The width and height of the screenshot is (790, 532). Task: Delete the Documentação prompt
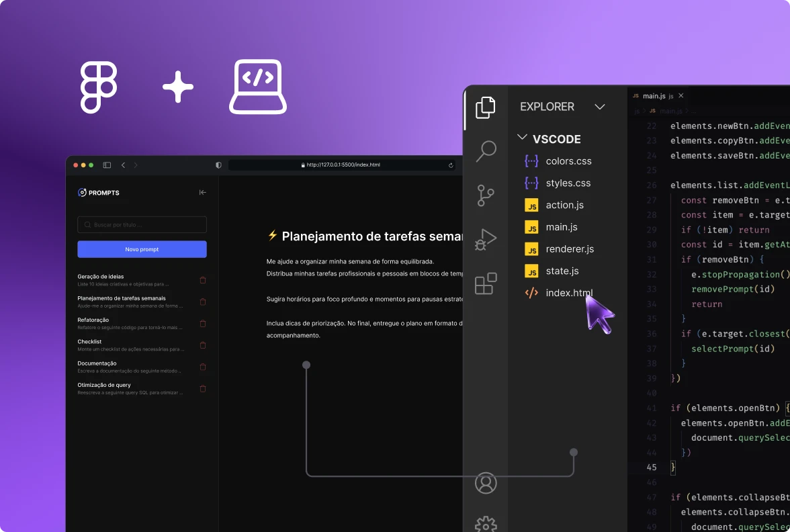coord(203,367)
